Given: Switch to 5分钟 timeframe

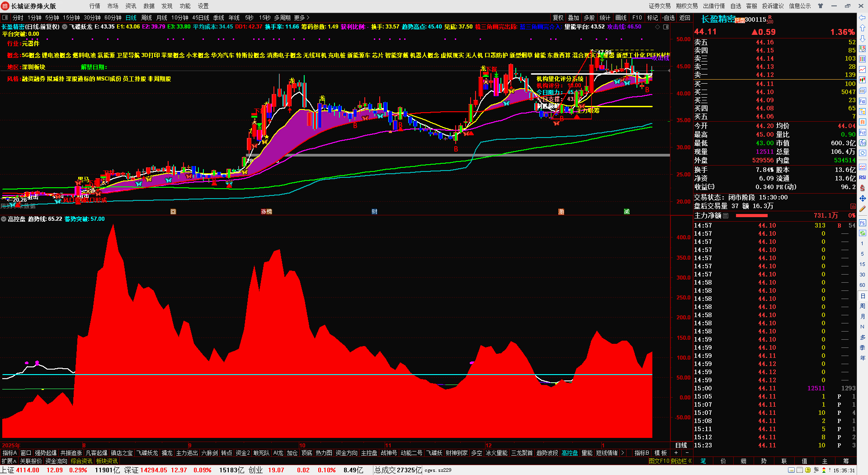Looking at the screenshot, I should click(52, 18).
